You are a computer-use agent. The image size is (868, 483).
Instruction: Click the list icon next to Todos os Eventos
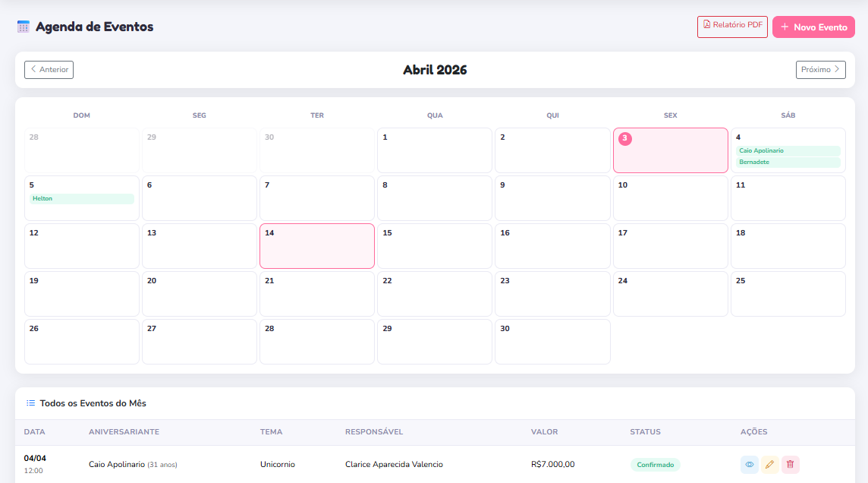[30, 403]
